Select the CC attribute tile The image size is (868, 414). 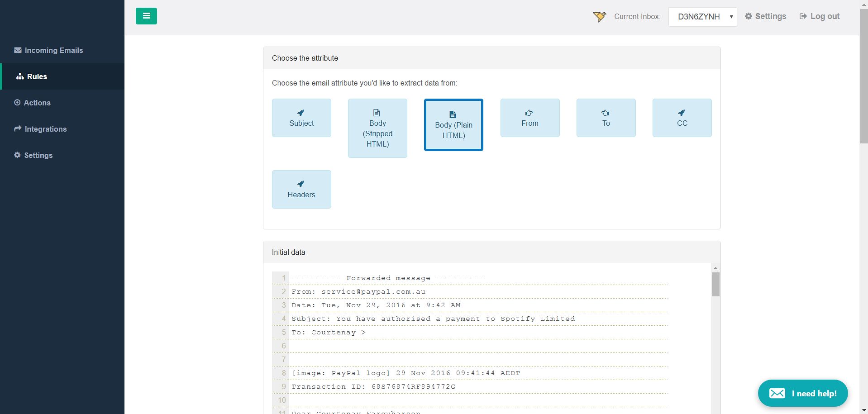point(682,118)
